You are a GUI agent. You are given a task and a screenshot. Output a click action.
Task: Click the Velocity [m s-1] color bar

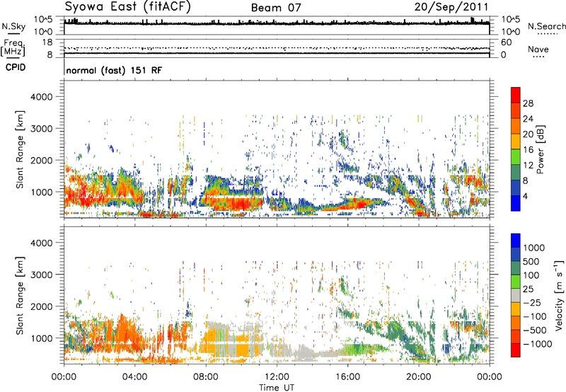[516, 295]
